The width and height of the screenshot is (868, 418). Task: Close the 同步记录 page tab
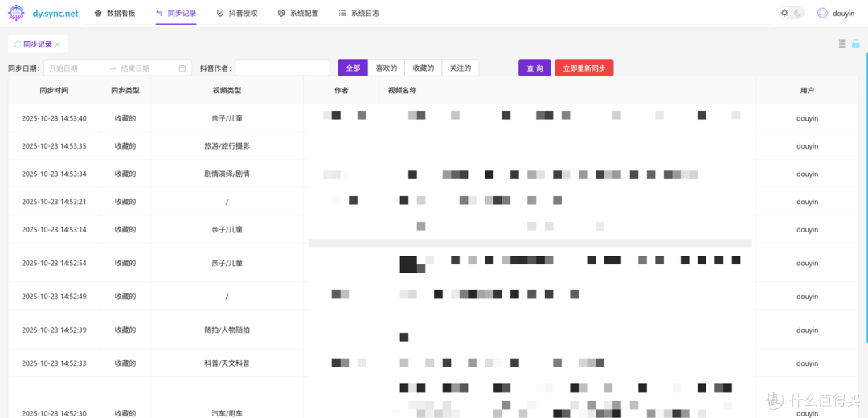pyautogui.click(x=58, y=44)
